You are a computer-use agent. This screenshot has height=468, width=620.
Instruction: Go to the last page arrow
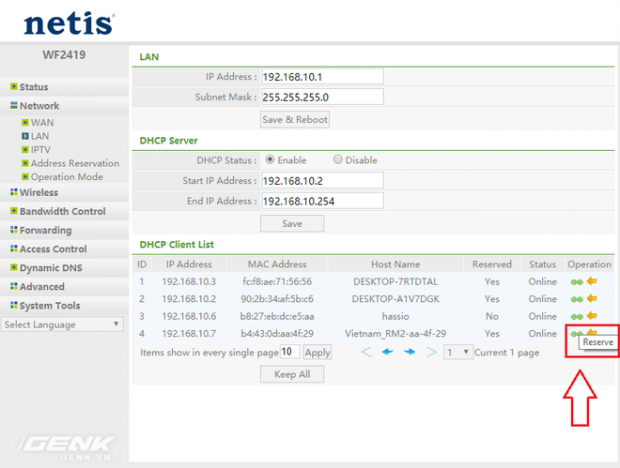(431, 352)
